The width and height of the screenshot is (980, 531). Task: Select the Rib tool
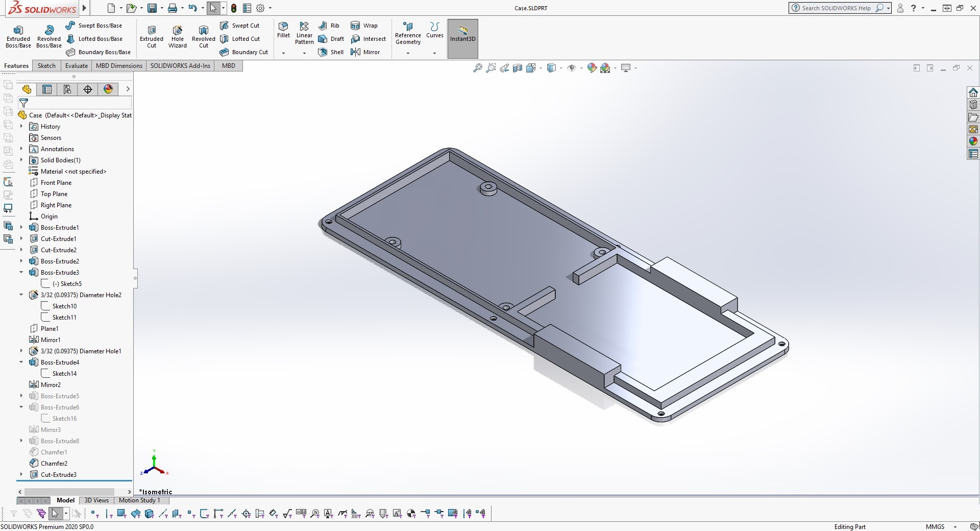click(329, 26)
